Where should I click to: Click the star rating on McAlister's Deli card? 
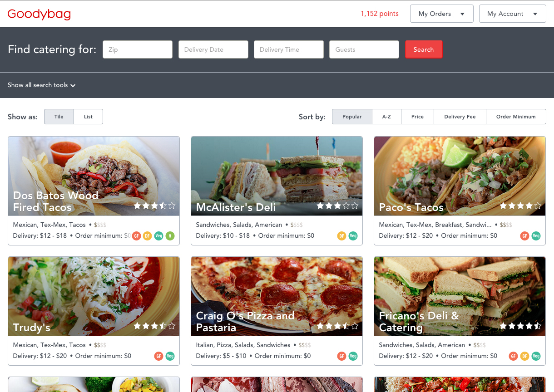tap(337, 206)
